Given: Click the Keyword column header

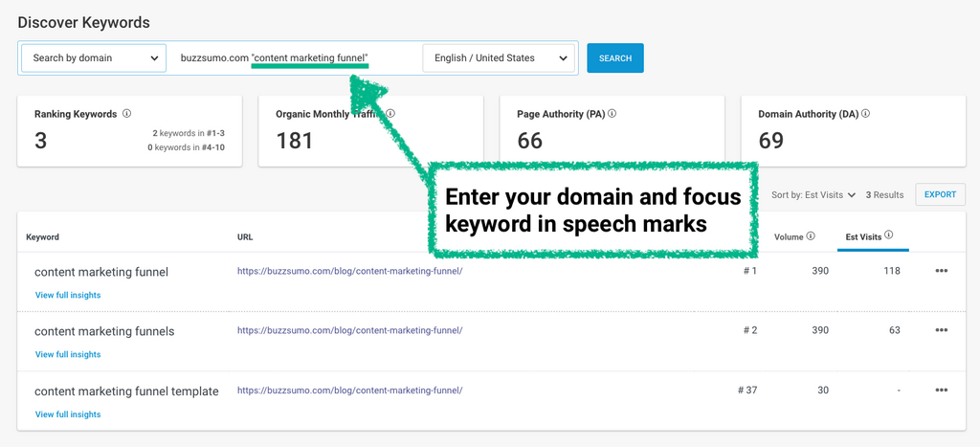Looking at the screenshot, I should [43, 237].
